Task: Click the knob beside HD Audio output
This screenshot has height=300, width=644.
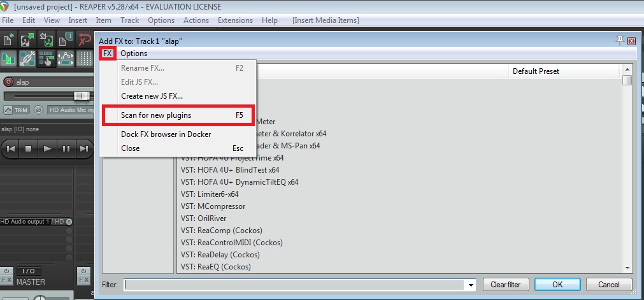Action: coord(69,222)
